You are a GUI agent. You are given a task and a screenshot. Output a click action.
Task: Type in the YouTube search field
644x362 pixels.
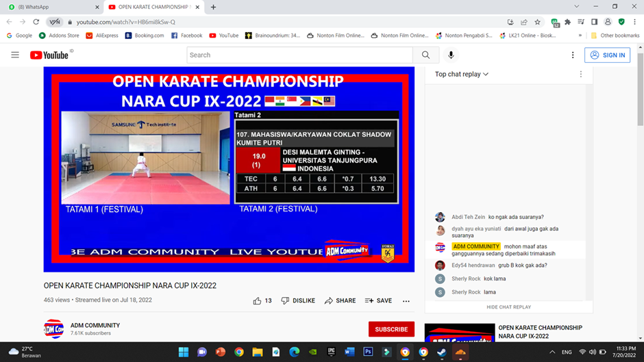click(x=299, y=55)
